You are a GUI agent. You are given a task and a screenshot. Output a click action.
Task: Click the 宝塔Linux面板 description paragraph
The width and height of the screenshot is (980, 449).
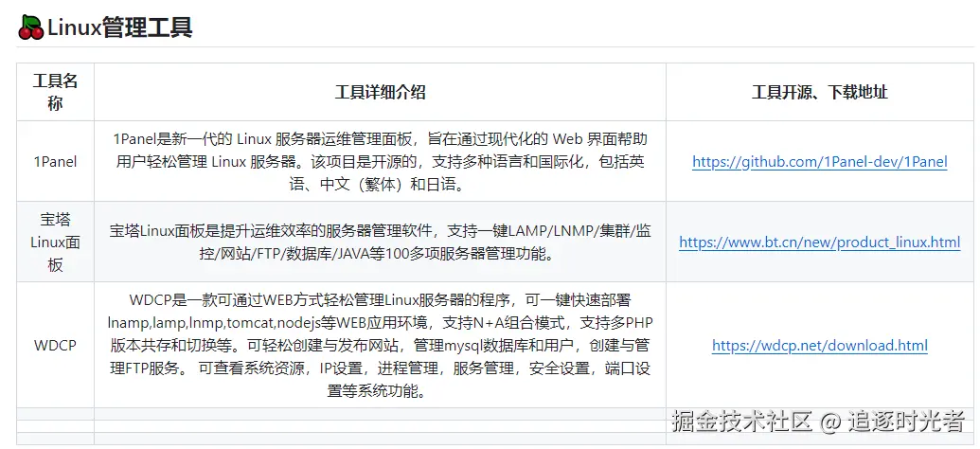[380, 242]
